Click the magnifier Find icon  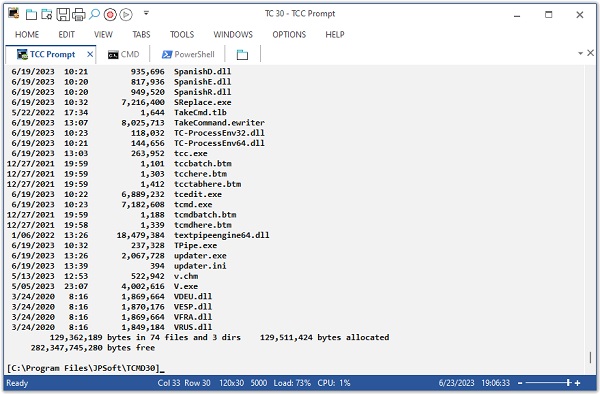click(x=94, y=15)
